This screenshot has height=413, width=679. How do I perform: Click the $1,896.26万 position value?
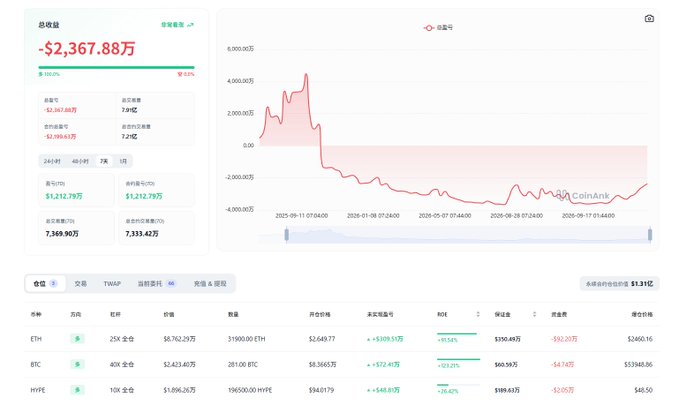coord(179,390)
